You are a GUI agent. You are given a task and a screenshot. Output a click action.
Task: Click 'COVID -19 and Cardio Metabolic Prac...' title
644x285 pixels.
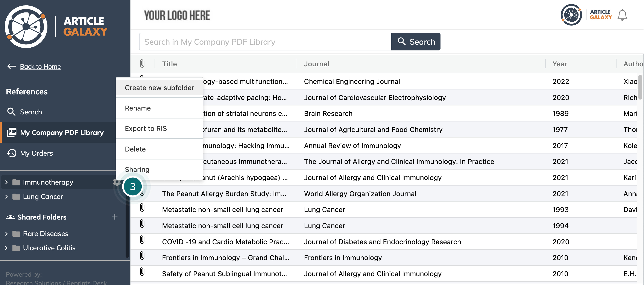225,242
